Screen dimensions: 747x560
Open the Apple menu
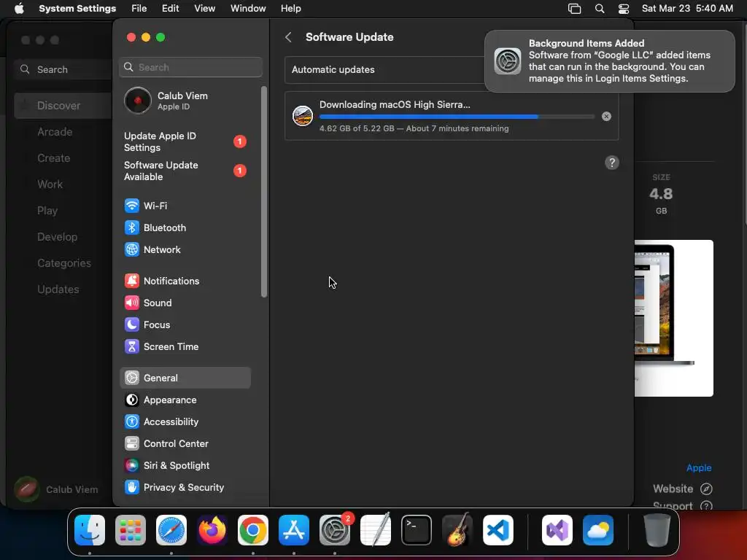tap(19, 9)
